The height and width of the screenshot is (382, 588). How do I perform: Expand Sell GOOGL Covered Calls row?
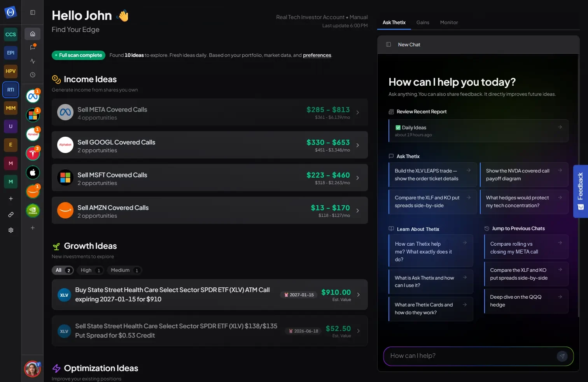(x=210, y=145)
